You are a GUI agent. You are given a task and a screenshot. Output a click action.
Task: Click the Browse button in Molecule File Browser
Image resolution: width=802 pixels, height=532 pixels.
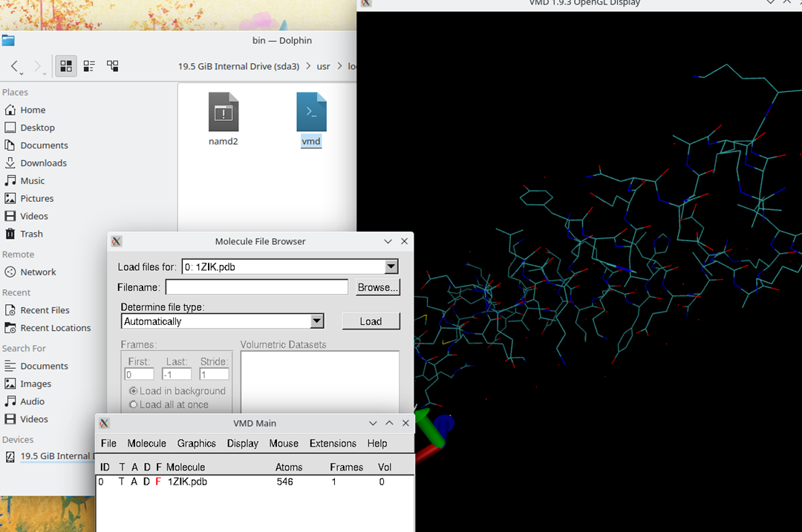pos(377,287)
